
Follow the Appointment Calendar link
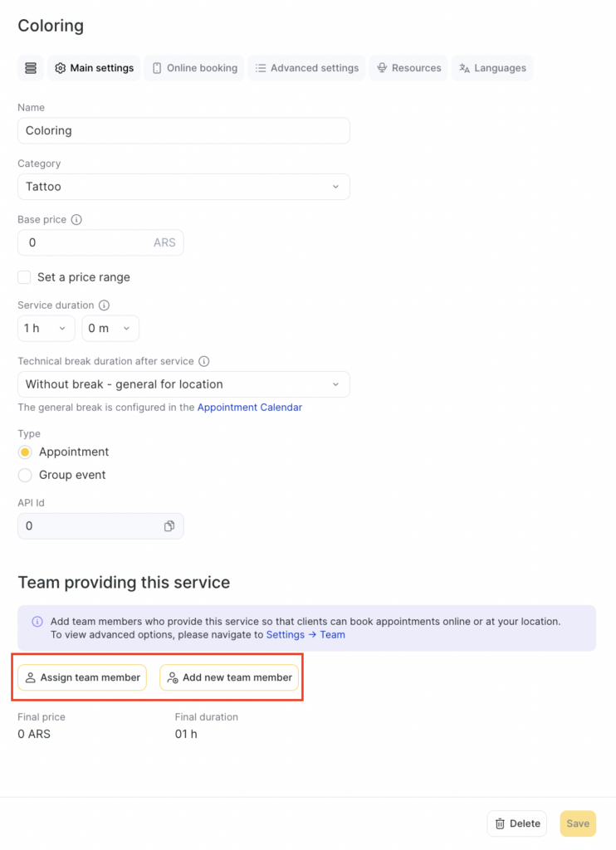(x=250, y=408)
